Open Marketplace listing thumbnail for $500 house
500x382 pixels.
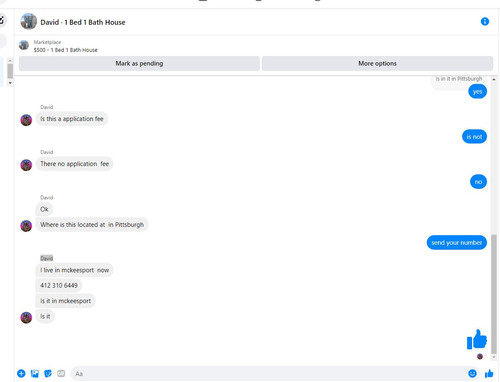[x=24, y=45]
